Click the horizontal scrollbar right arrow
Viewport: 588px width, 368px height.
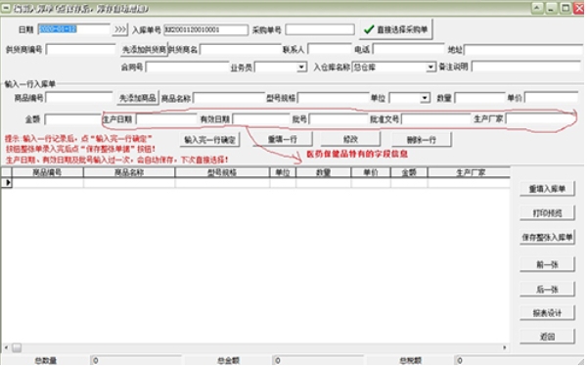(x=505, y=347)
